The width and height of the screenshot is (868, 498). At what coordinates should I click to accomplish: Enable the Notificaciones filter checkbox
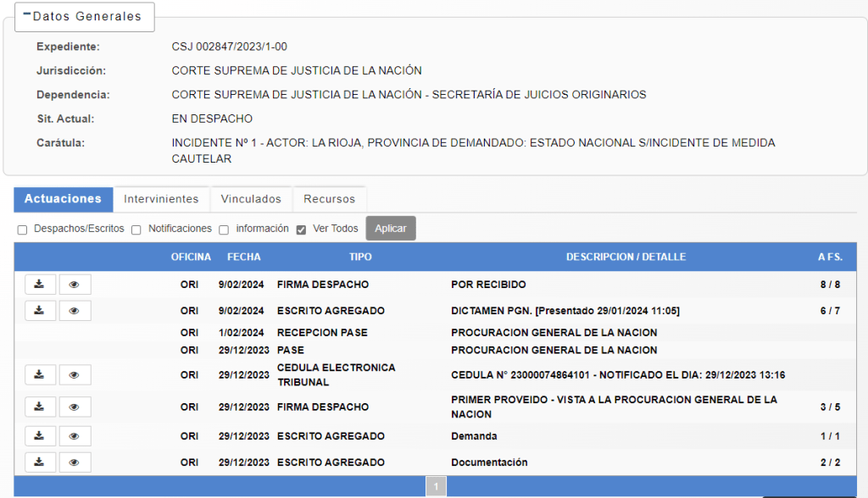(136, 230)
